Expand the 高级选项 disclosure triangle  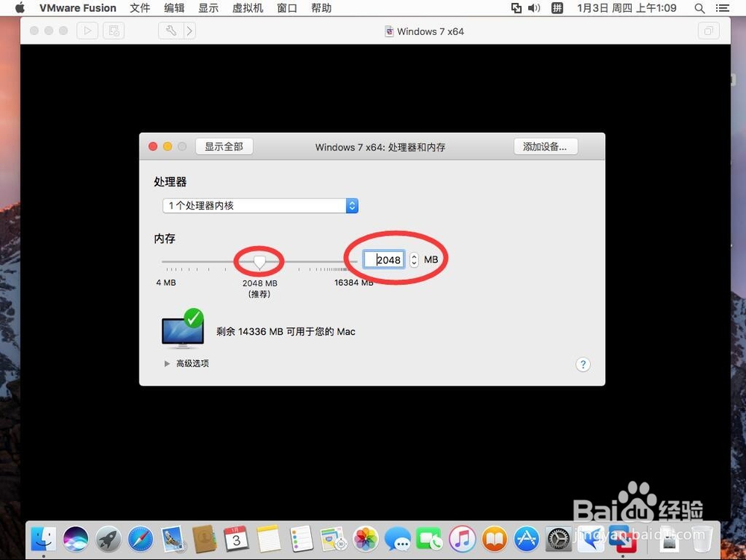(x=167, y=364)
